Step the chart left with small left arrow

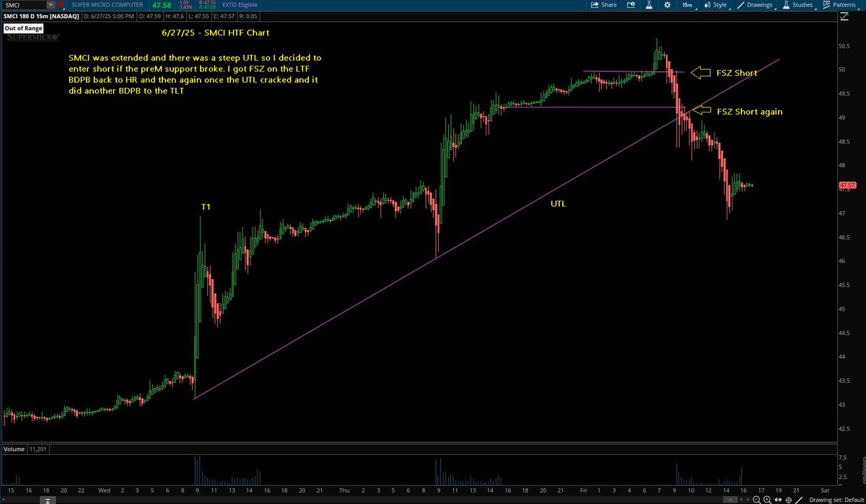click(741, 500)
